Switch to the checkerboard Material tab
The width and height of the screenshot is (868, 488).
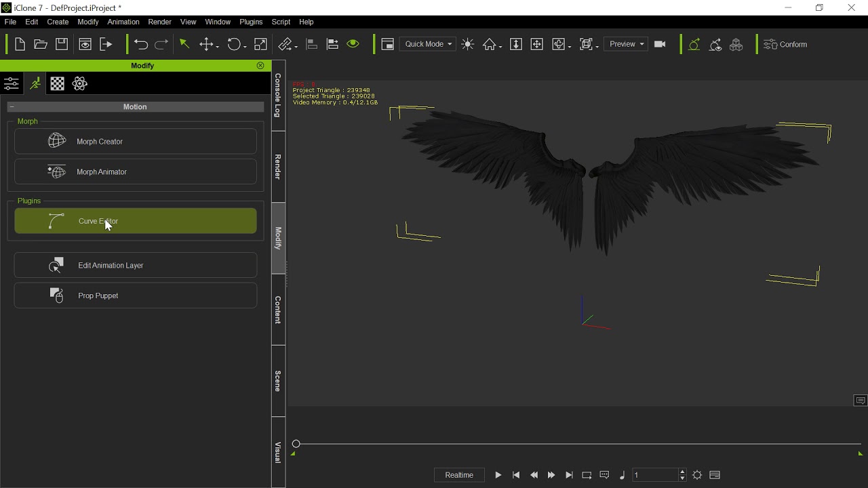tap(58, 84)
